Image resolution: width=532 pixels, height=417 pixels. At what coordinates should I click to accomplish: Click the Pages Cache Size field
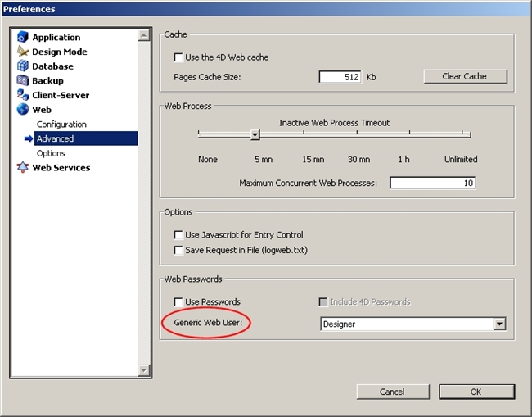click(x=340, y=77)
